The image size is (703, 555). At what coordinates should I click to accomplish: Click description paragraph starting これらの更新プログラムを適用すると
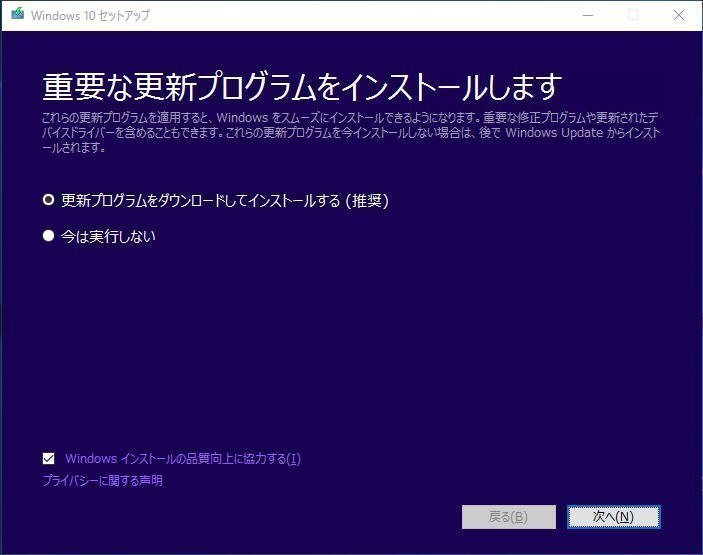[351, 133]
